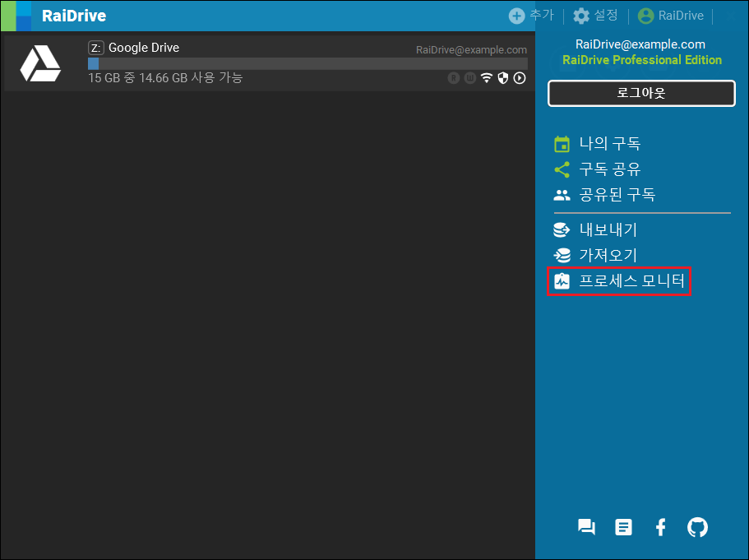Click the 'RaiDrive Professional Edition' label
Screen dimensions: 749x560
point(642,60)
